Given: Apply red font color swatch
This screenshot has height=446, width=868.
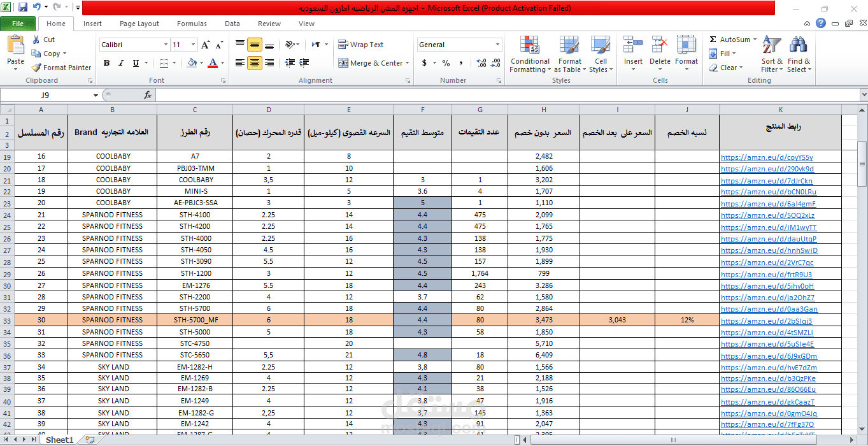Looking at the screenshot, I should coord(212,63).
